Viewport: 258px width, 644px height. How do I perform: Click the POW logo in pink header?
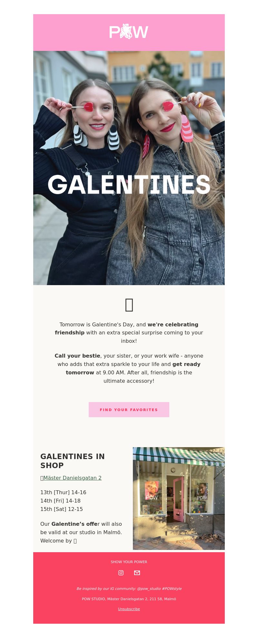tap(129, 32)
